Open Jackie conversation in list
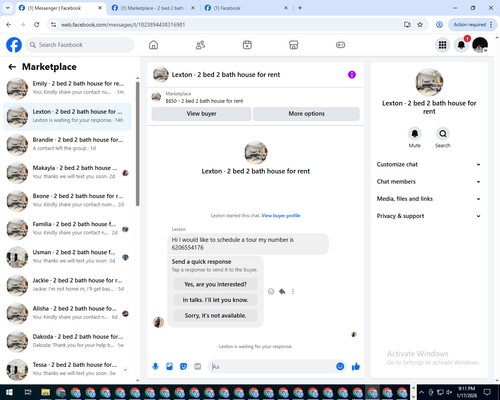 (67, 285)
